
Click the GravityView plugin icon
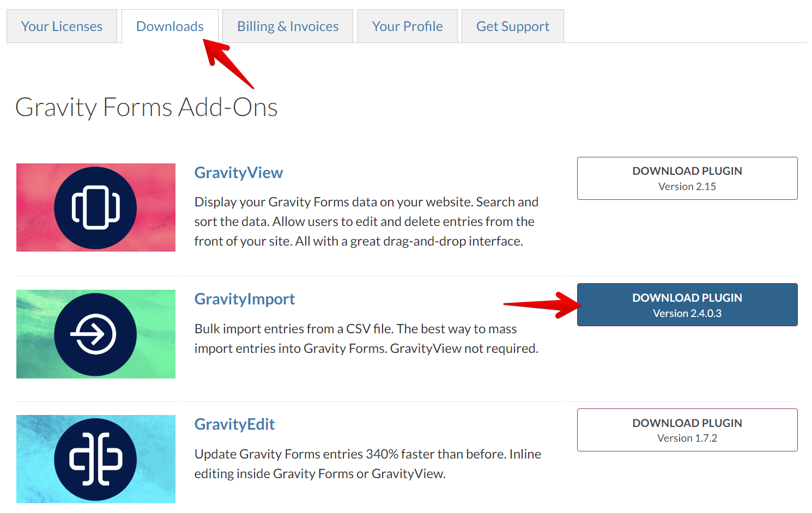point(95,207)
